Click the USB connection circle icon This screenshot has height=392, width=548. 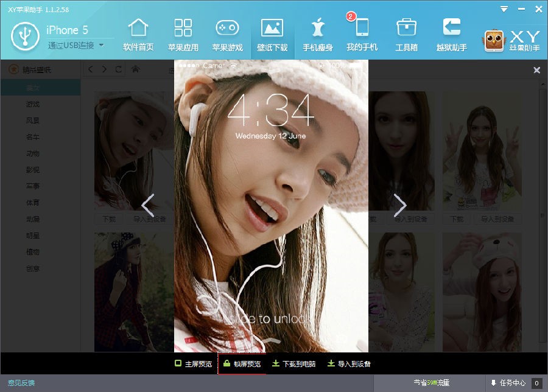pyautogui.click(x=25, y=36)
